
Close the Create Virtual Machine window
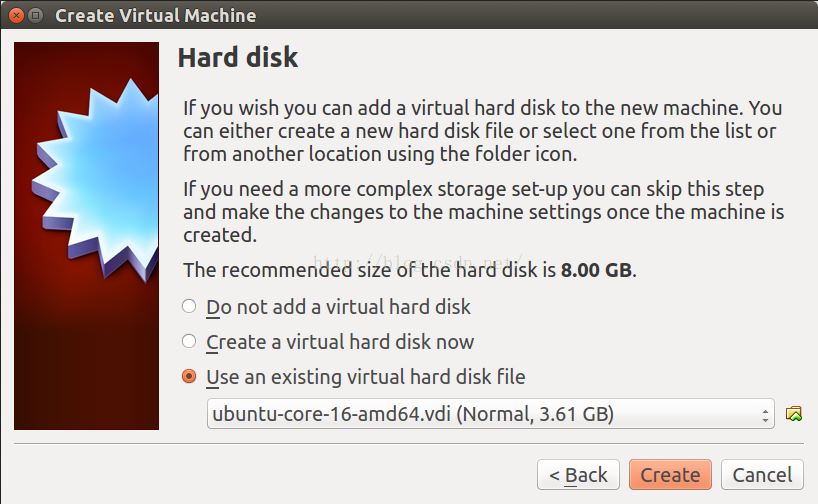pyautogui.click(x=16, y=16)
